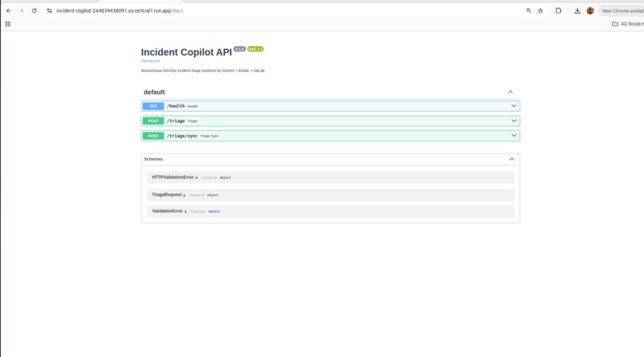Click the POST badge for /triage Triage
Screen dimensions: 644x357
(x=153, y=121)
